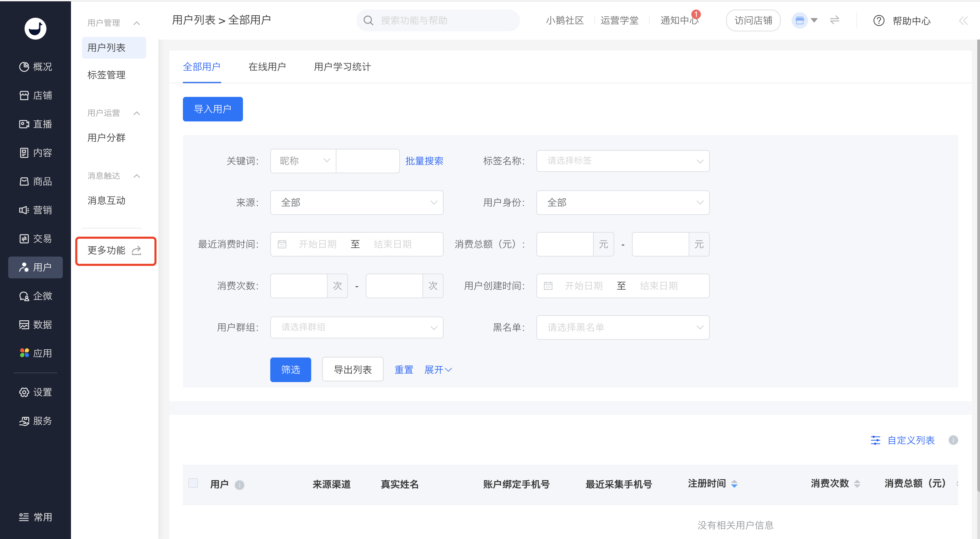The image size is (980, 539).
Task: Open 商品 in the sidebar
Action: [35, 181]
